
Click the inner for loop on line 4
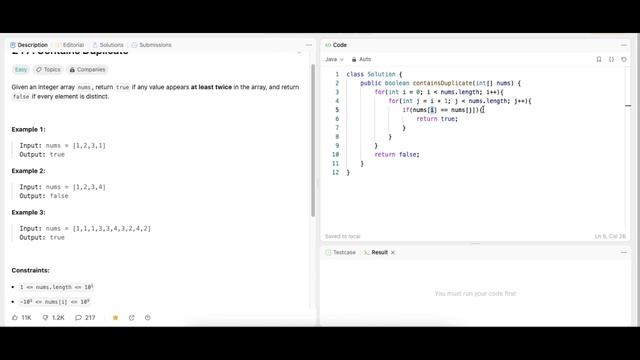[460, 101]
